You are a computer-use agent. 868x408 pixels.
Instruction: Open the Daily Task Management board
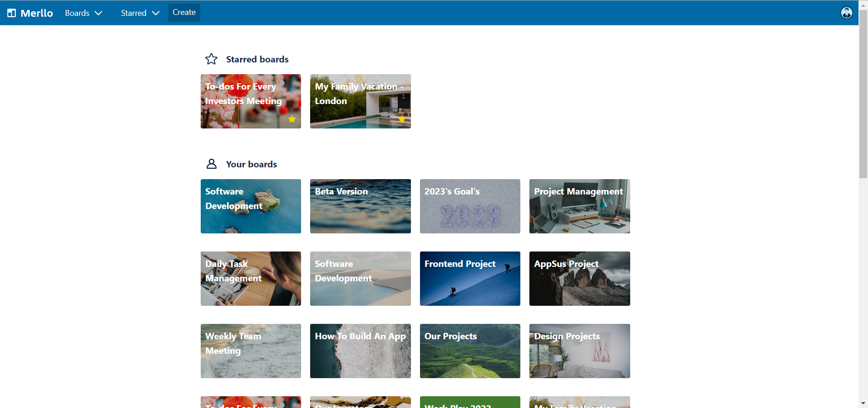pyautogui.click(x=250, y=279)
